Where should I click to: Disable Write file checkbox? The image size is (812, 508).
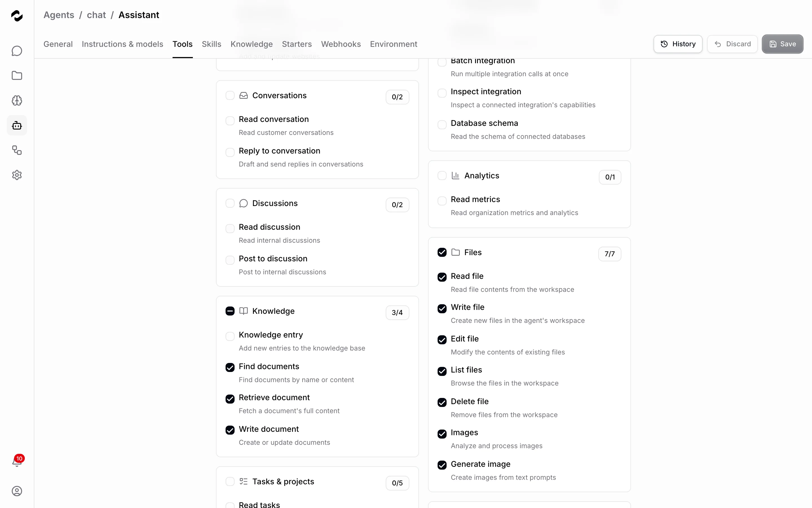[442, 308]
